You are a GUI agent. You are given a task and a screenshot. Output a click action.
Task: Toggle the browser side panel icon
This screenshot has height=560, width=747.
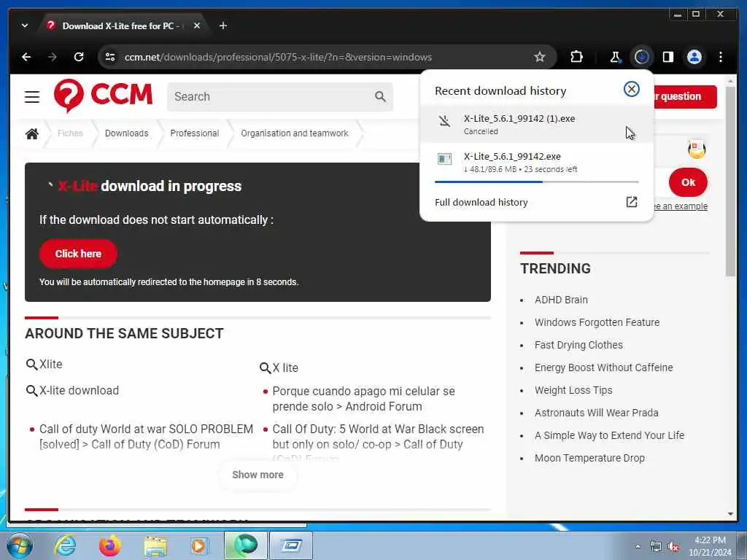(x=668, y=57)
